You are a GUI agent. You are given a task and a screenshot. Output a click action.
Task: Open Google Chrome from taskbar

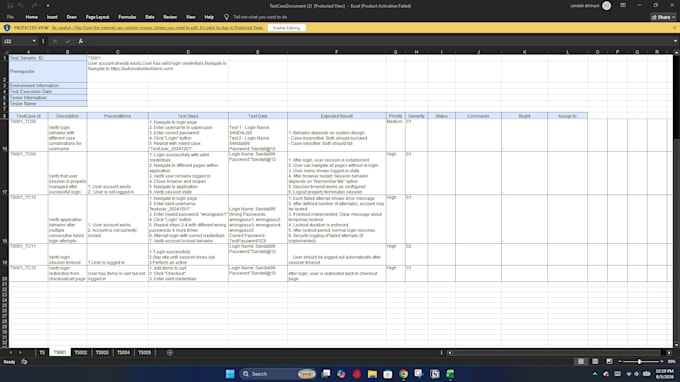click(x=403, y=374)
